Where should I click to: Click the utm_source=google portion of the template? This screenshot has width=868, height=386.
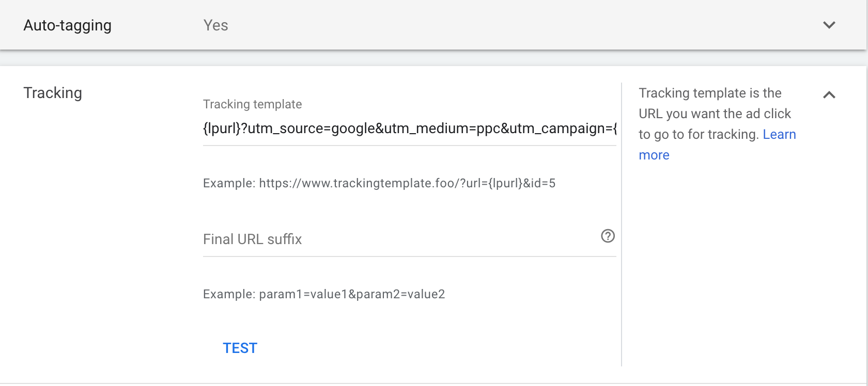pyautogui.click(x=312, y=128)
